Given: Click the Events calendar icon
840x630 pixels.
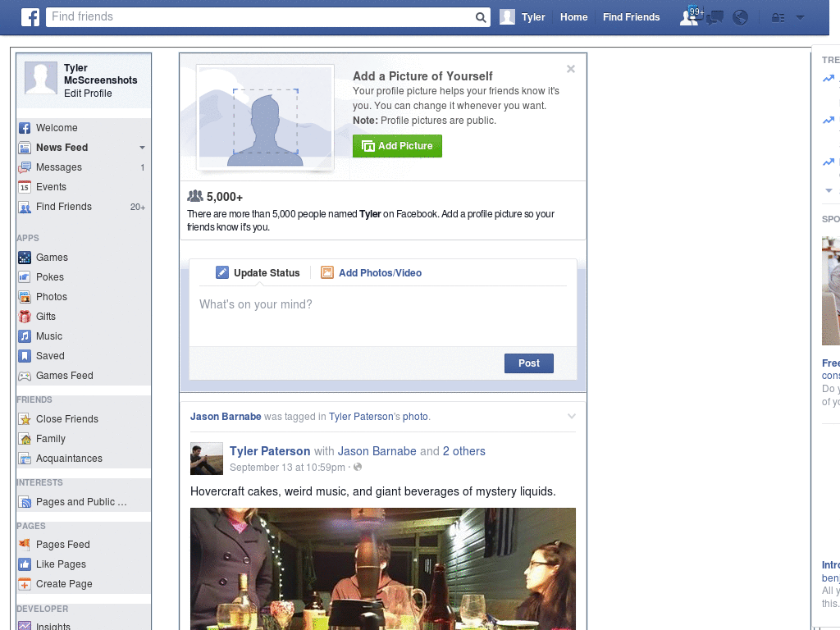Looking at the screenshot, I should 25,187.
